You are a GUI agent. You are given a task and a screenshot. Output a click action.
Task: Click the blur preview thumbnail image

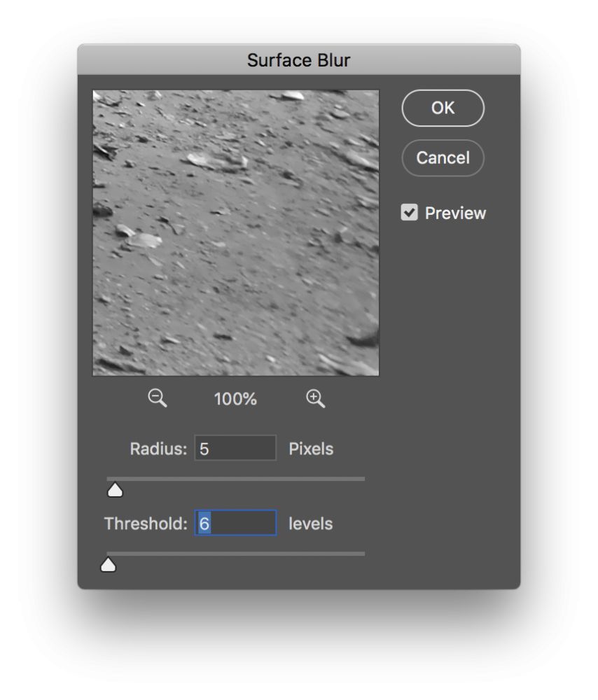click(x=236, y=233)
